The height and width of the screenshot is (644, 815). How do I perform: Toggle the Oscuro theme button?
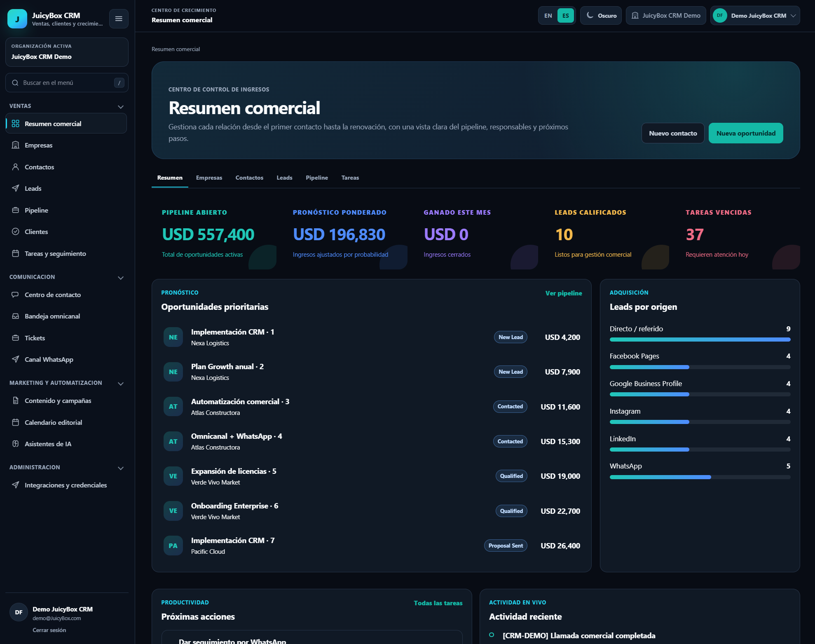click(601, 16)
